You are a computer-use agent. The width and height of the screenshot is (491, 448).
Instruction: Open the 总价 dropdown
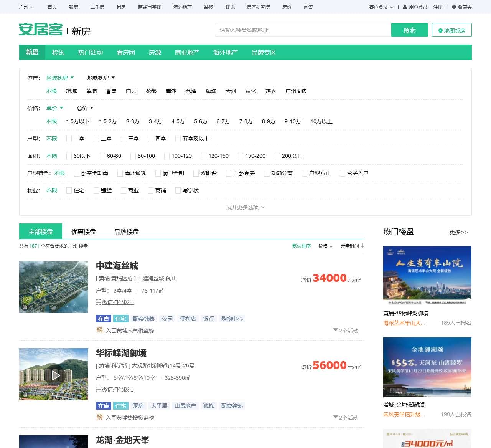click(85, 108)
